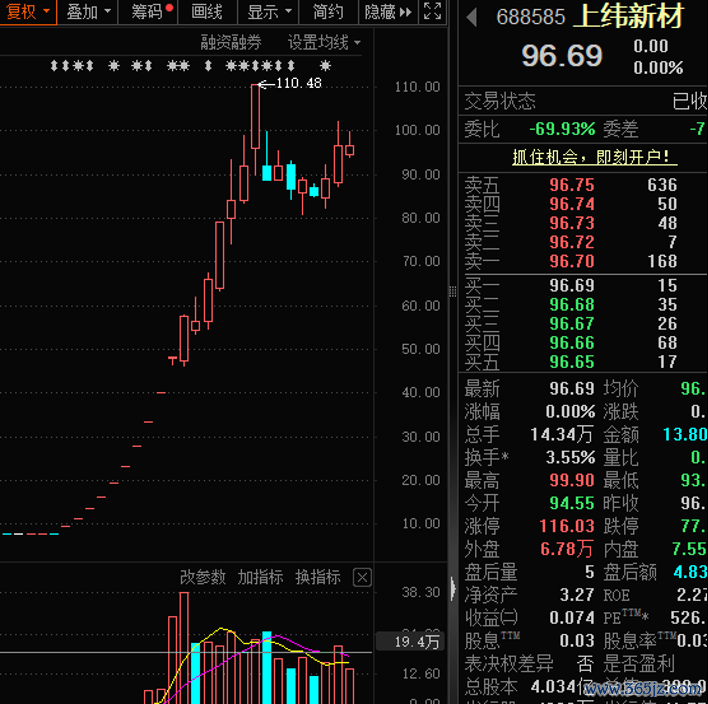This screenshot has width=708, height=704.
Task: Click the fullscreen expand icon in toolbar
Action: coord(432,12)
